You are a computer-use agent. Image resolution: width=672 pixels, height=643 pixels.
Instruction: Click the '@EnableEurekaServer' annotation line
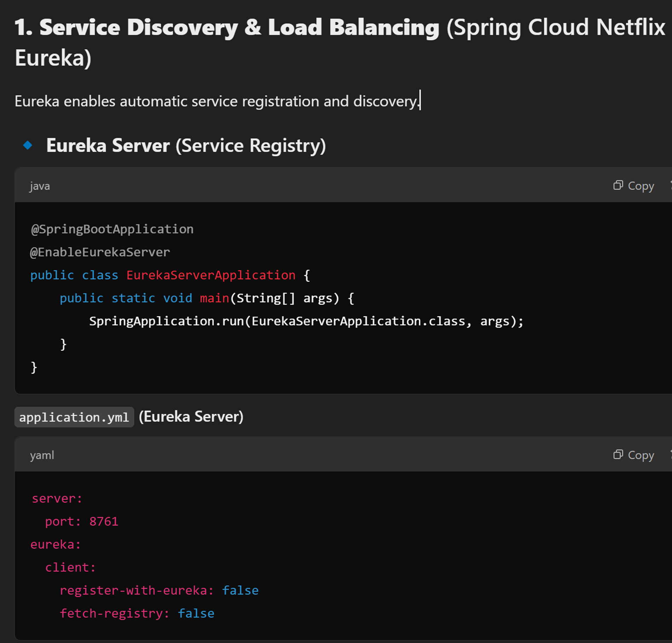point(100,252)
